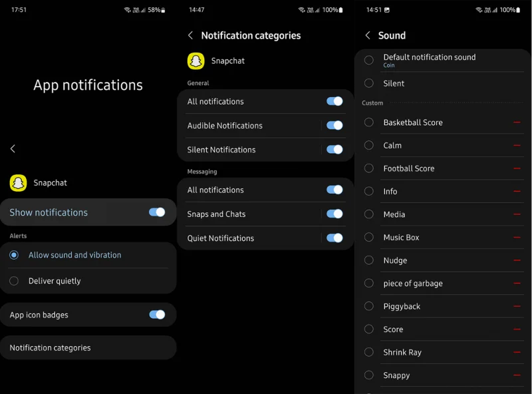Open Notification categories row

[88, 348]
